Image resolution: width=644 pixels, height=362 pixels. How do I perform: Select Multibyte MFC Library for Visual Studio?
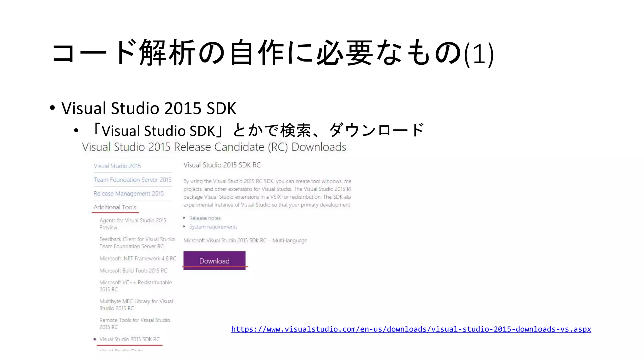(136, 304)
